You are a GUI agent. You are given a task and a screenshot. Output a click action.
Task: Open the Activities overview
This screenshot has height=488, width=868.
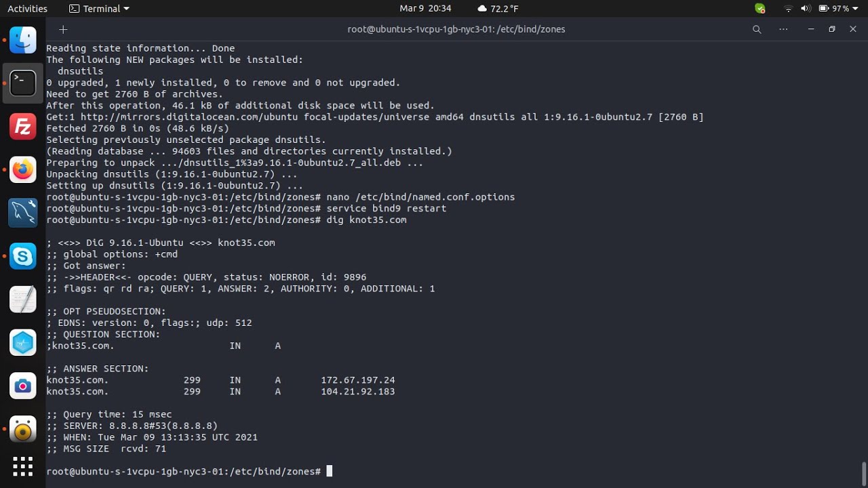(27, 9)
